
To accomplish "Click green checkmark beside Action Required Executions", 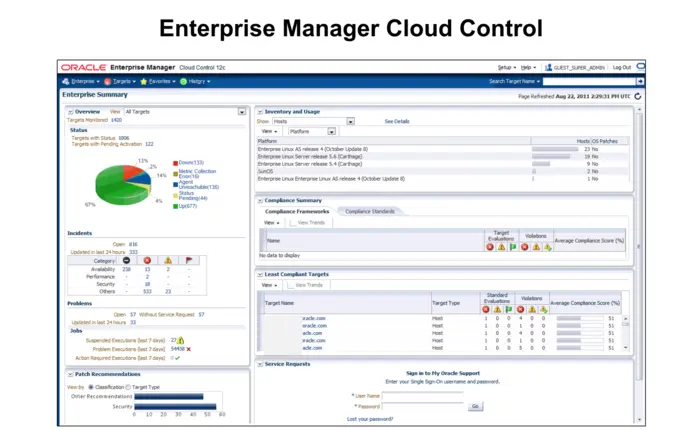I will [x=178, y=358].
